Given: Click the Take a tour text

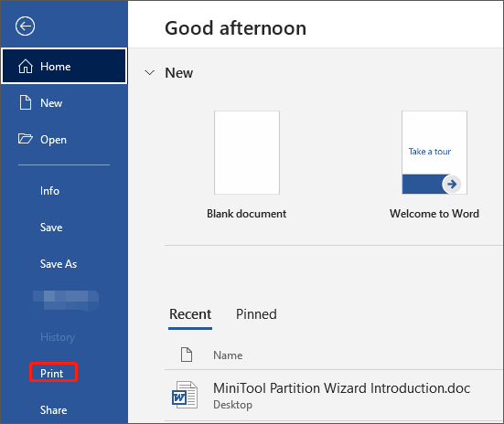Looking at the screenshot, I should 430,152.
